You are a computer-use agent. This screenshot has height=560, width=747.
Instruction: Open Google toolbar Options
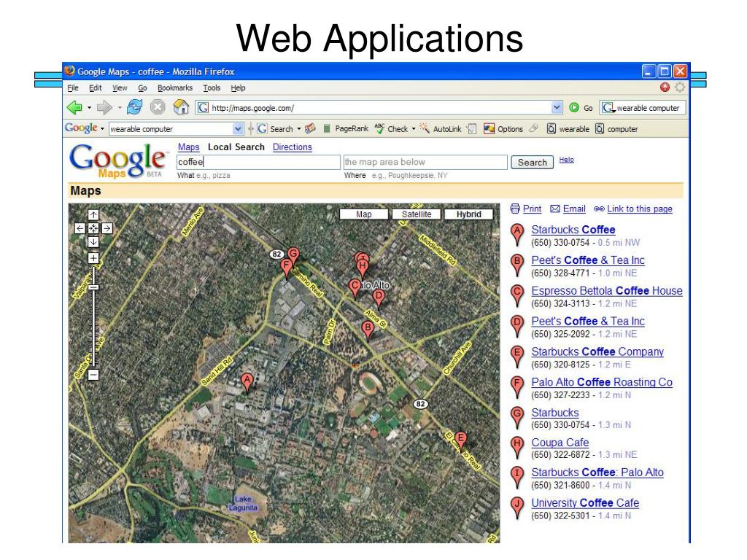503,128
